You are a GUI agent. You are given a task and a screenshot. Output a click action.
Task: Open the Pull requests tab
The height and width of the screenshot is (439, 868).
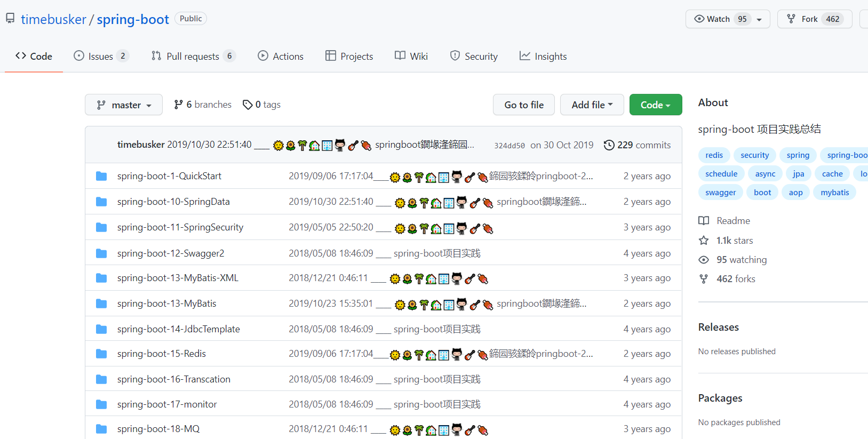(x=193, y=56)
